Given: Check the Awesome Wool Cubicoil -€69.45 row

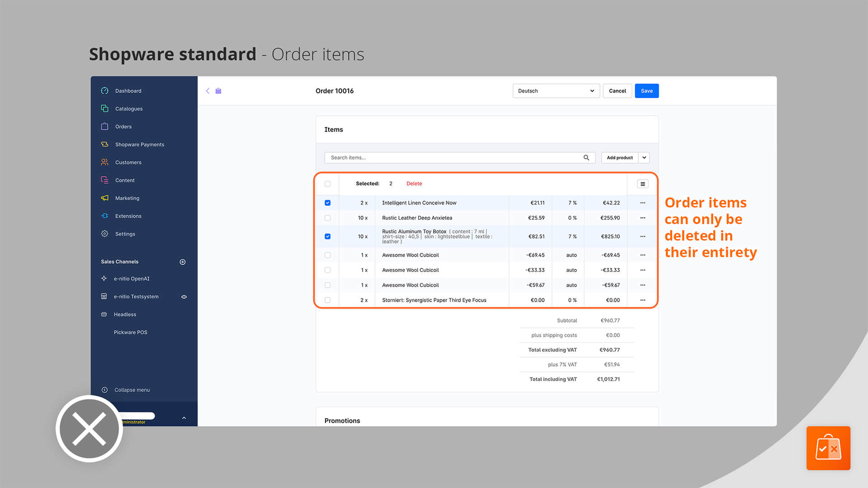Looking at the screenshot, I should pyautogui.click(x=328, y=255).
